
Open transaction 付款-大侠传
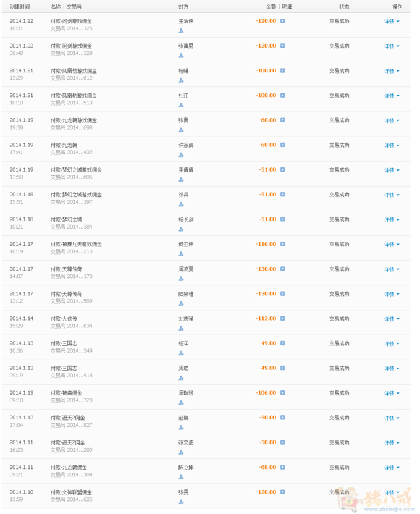[64, 319]
